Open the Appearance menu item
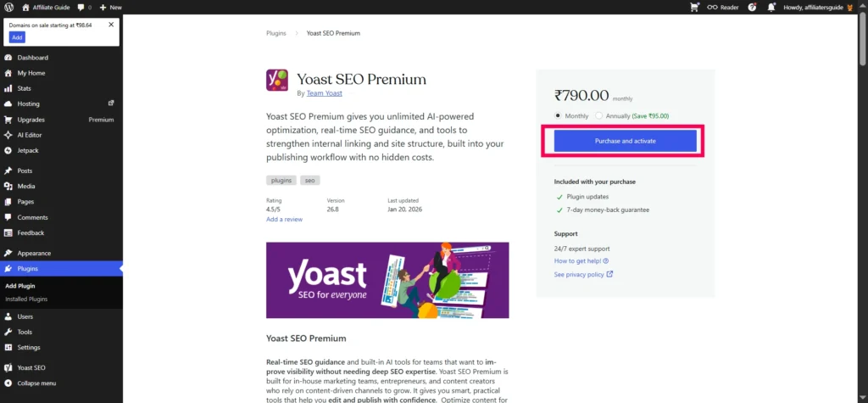The width and height of the screenshot is (868, 403). click(34, 253)
